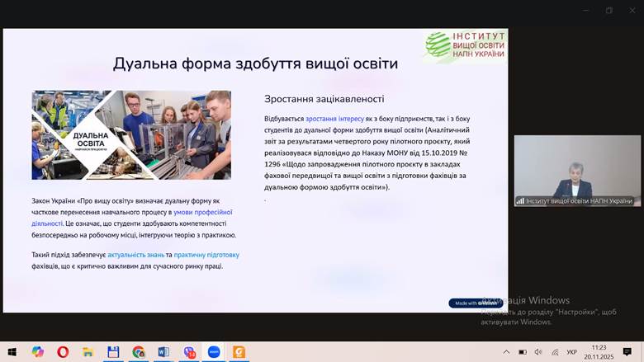The height and width of the screenshot is (362, 644).
Task: Open the Zoom app in the taskbar
Action: tap(214, 352)
